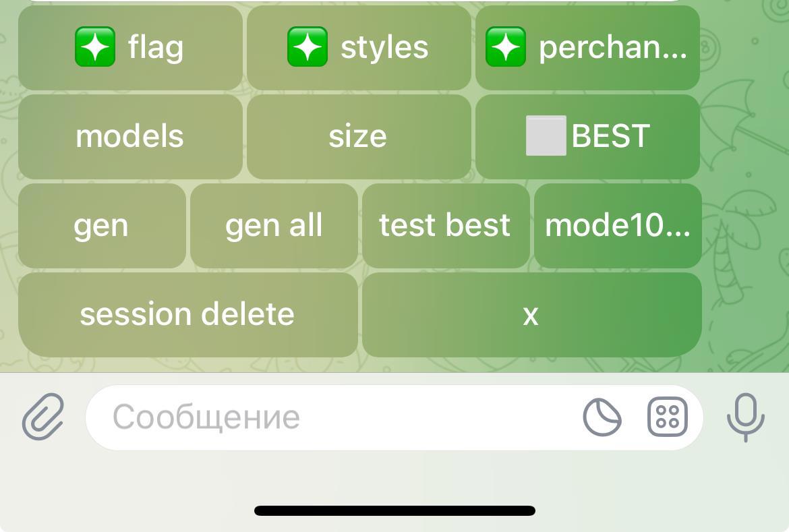
Task: Tap the paperclip attach icon
Action: 43,417
